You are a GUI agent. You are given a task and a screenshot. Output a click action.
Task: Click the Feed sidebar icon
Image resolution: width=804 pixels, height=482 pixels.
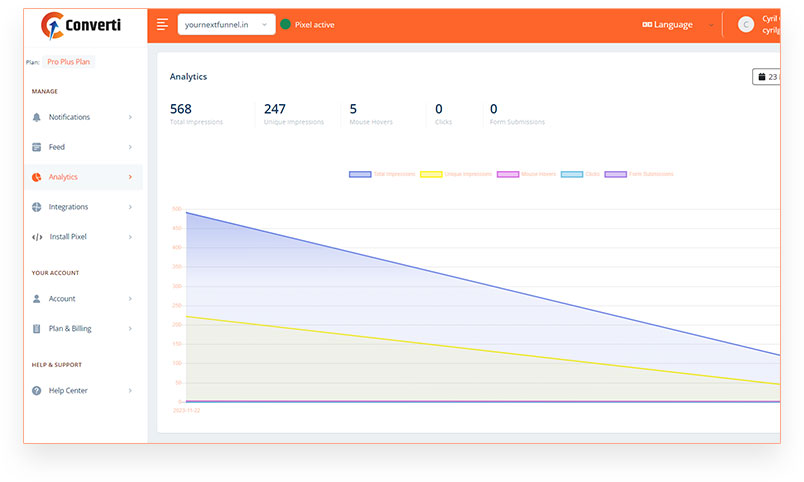[36, 147]
